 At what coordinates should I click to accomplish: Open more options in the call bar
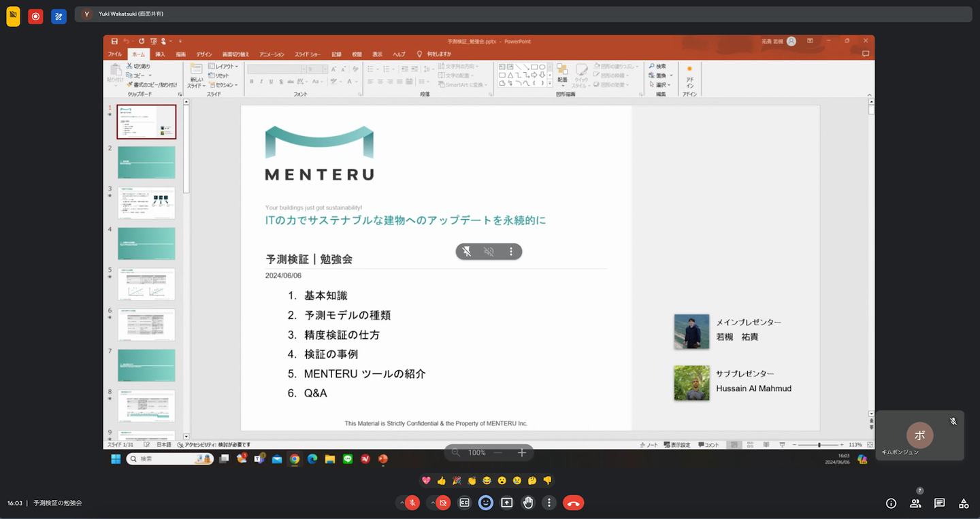click(549, 503)
